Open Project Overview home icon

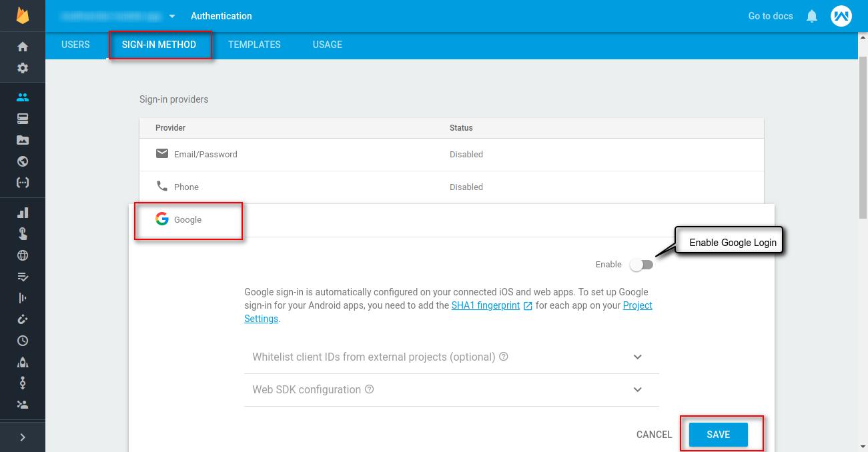pos(23,47)
